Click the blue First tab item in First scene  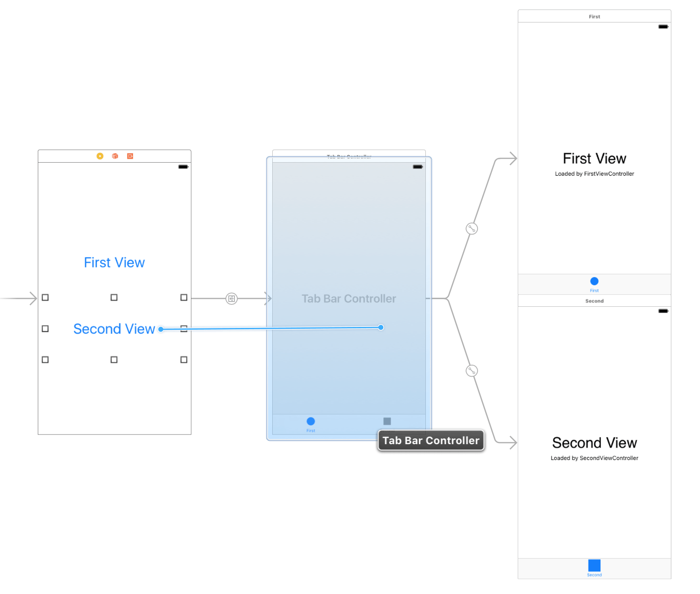pos(594,284)
